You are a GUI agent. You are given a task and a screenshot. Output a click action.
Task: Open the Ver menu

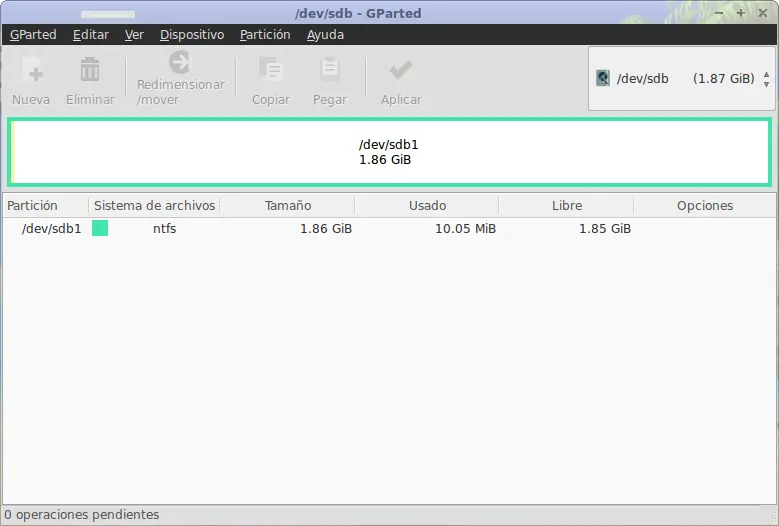click(134, 35)
